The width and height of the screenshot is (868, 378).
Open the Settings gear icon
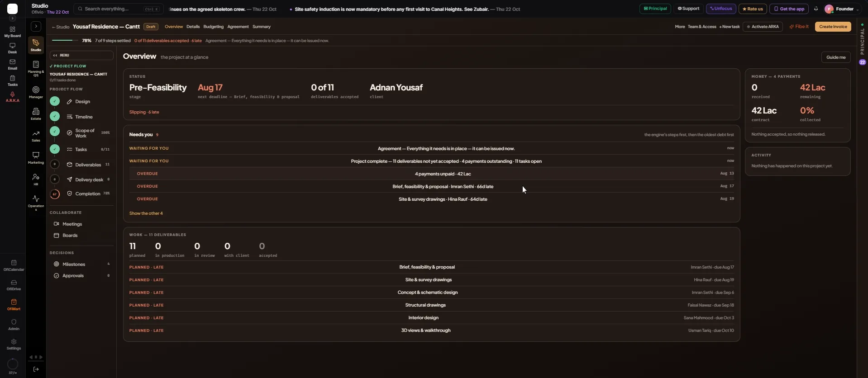click(14, 344)
